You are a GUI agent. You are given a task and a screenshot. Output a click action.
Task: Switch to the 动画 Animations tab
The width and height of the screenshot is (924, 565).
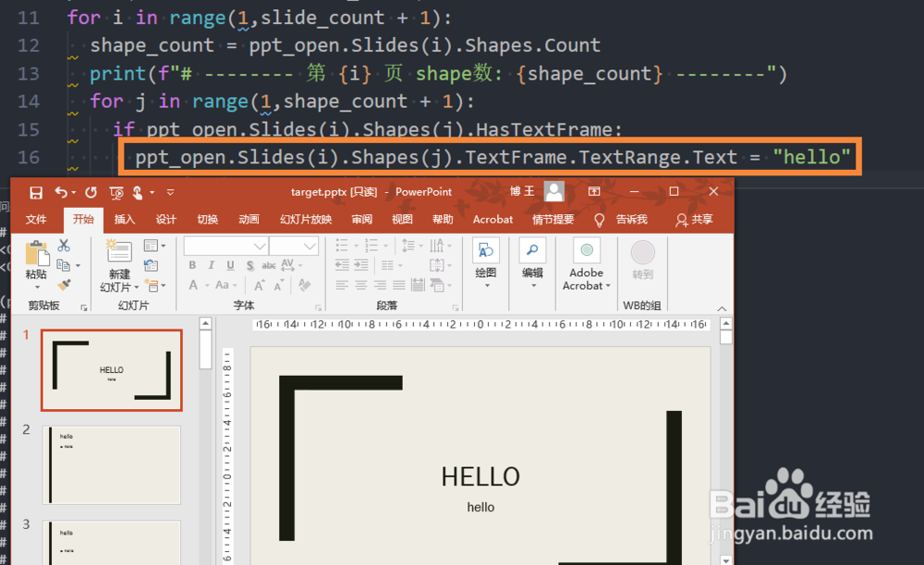pyautogui.click(x=249, y=220)
